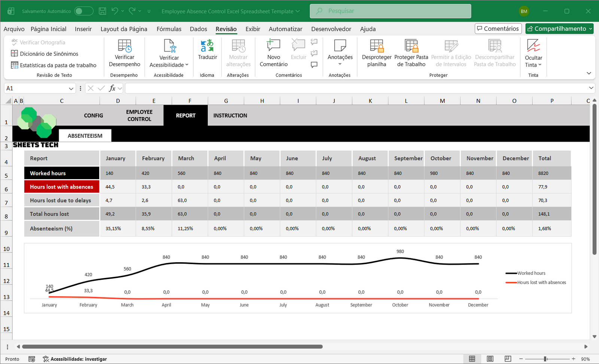Click the zoom slider in status bar
Screen dimensions: 599x364
(546, 359)
